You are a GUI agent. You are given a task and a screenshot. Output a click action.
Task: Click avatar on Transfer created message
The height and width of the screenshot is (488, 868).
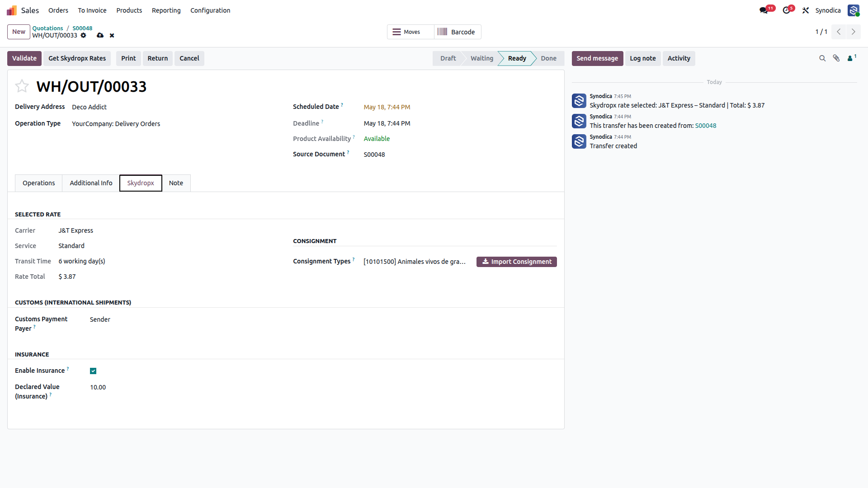pos(579,141)
